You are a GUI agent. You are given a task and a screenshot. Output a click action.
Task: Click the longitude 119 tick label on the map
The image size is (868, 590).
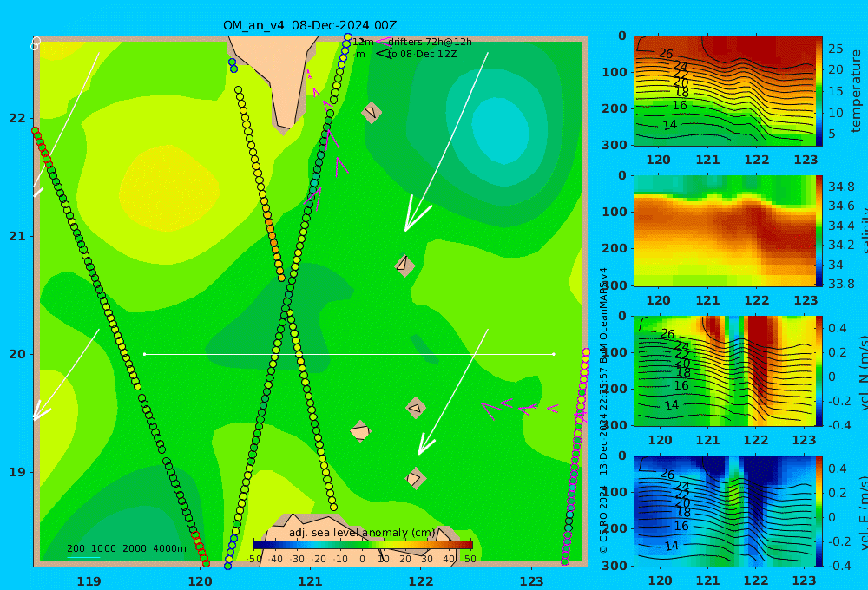coord(89,581)
